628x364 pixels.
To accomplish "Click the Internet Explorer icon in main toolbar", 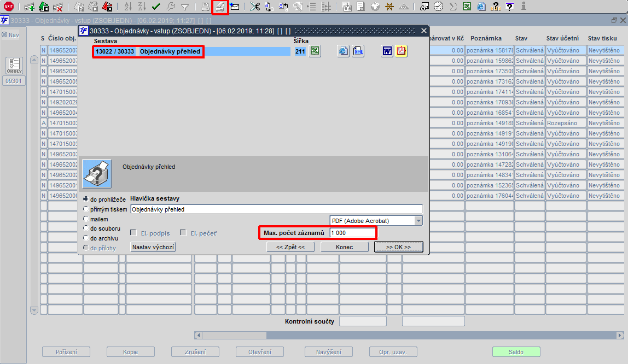I will point(481,7).
